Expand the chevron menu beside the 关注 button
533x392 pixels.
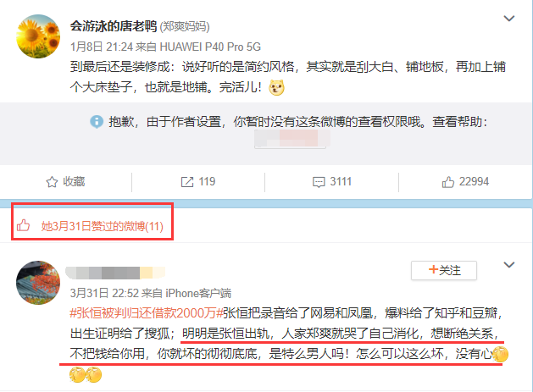(509, 265)
